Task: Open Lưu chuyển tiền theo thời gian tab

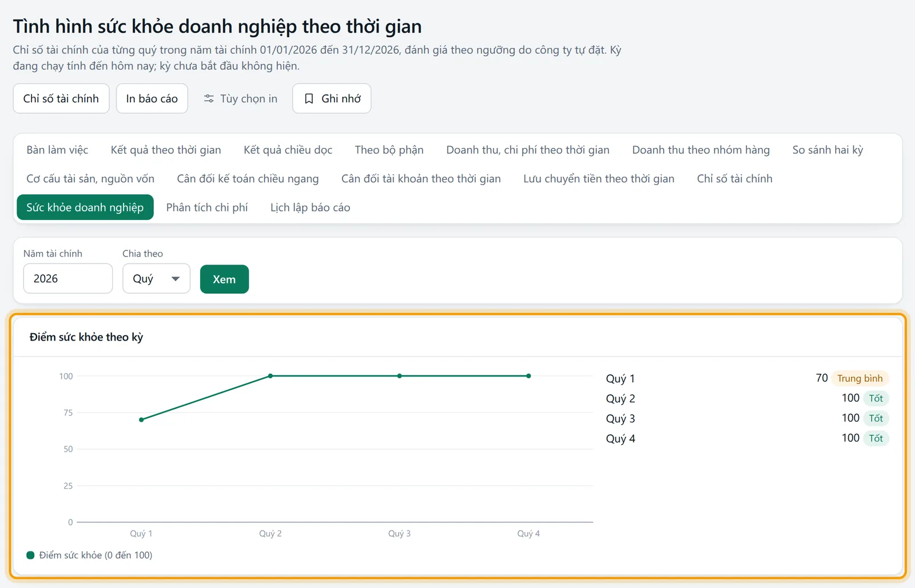Action: pos(599,179)
